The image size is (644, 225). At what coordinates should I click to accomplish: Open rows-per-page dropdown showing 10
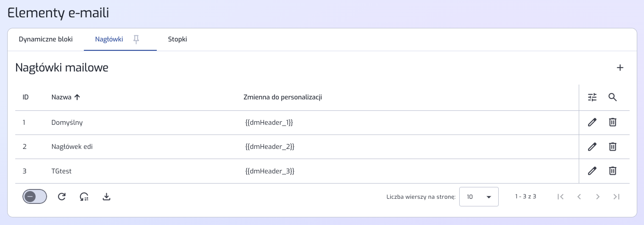[x=479, y=197]
